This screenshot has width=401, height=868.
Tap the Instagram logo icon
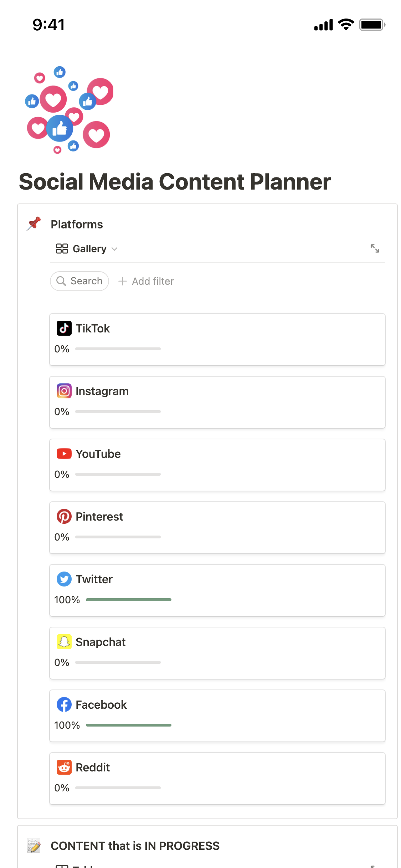click(64, 391)
